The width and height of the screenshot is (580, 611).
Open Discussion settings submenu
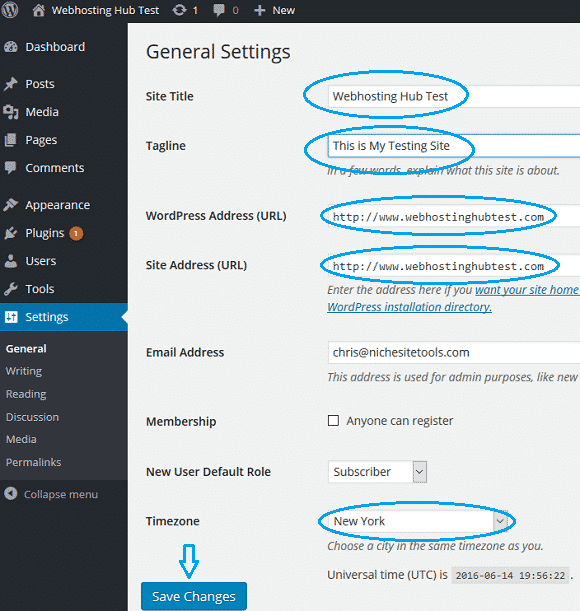coord(32,417)
